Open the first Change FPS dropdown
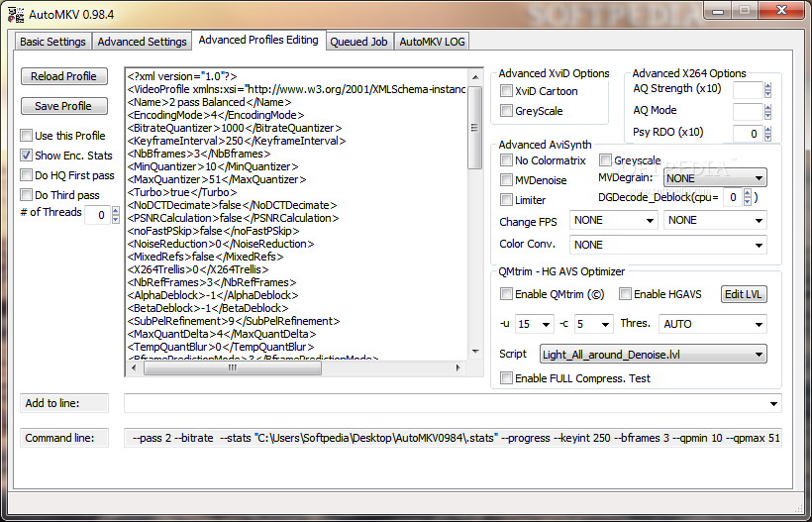The height and width of the screenshot is (522, 812). pyautogui.click(x=613, y=220)
